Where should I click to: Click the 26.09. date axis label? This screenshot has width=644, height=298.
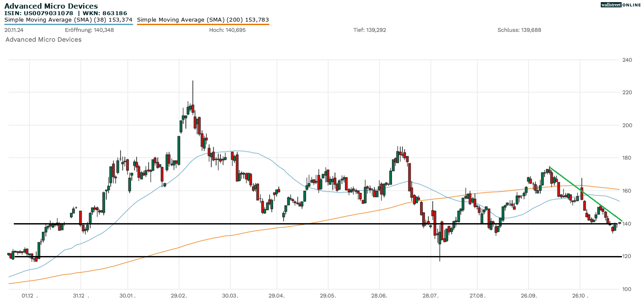[x=529, y=296]
